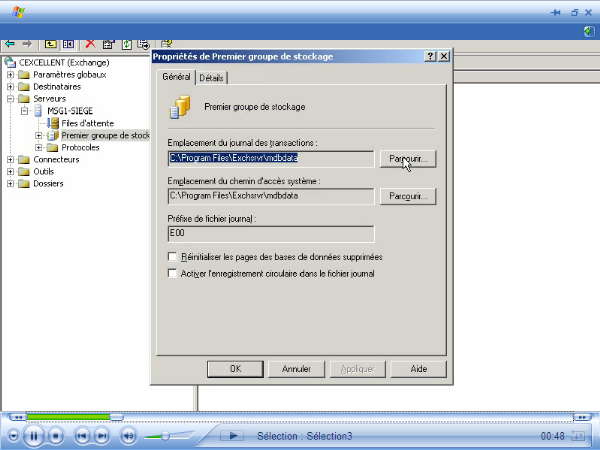Select MSG1-SIEGE server in the tree

(x=70, y=111)
